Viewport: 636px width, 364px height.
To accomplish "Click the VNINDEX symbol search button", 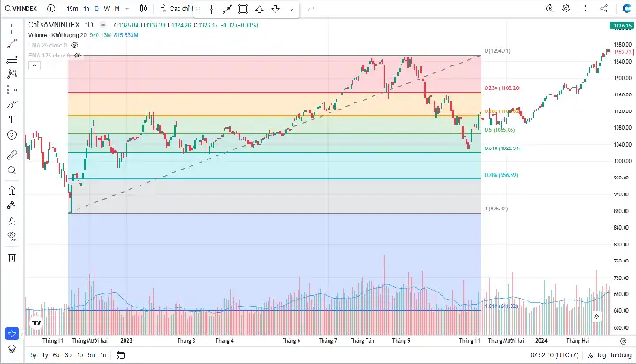I will tap(21, 8).
